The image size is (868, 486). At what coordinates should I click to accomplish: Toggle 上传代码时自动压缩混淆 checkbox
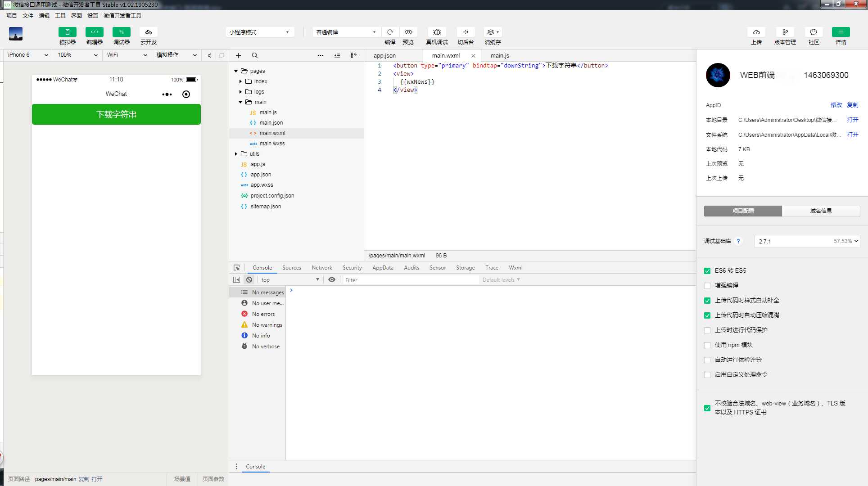707,315
